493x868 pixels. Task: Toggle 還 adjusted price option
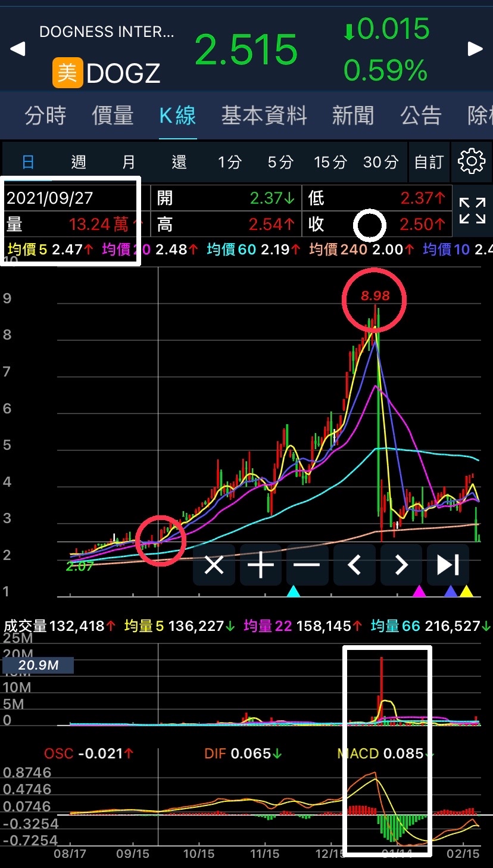179,161
